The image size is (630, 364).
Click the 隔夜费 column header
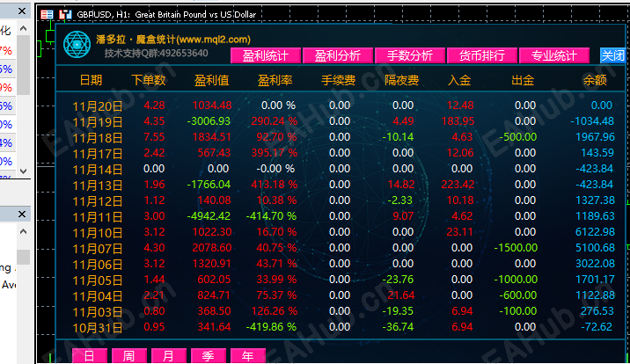(x=402, y=80)
